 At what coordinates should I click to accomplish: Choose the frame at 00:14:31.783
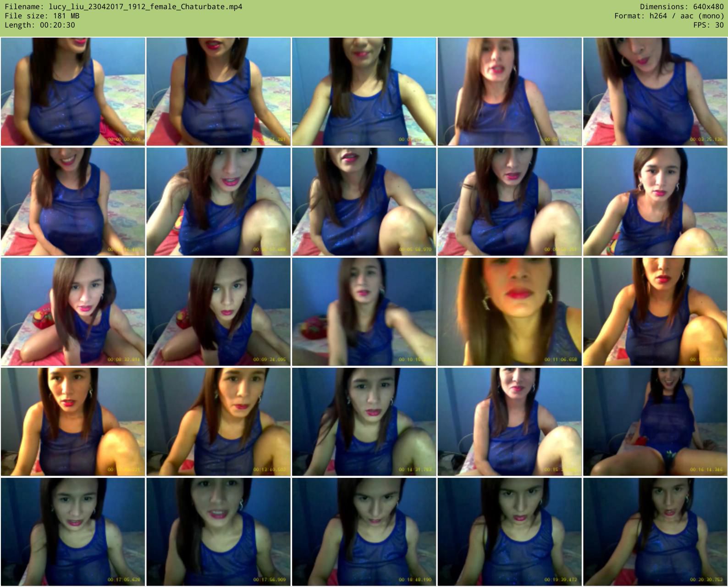(364, 422)
